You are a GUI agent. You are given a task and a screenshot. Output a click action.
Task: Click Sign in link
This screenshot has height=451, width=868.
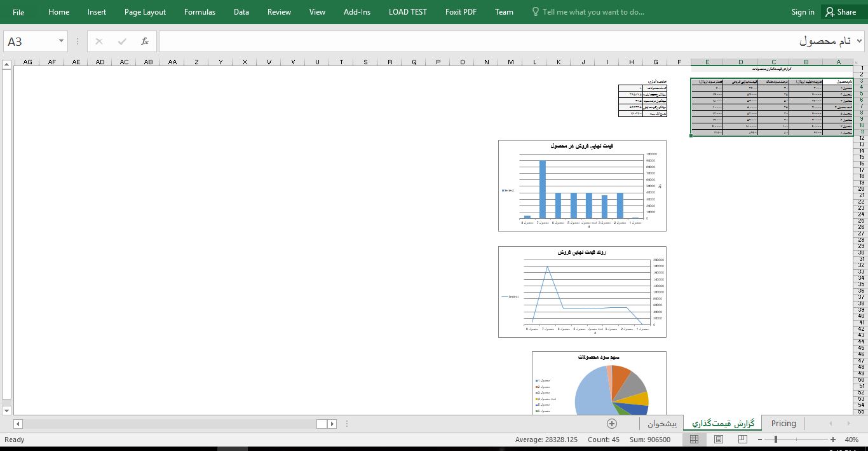tap(803, 12)
